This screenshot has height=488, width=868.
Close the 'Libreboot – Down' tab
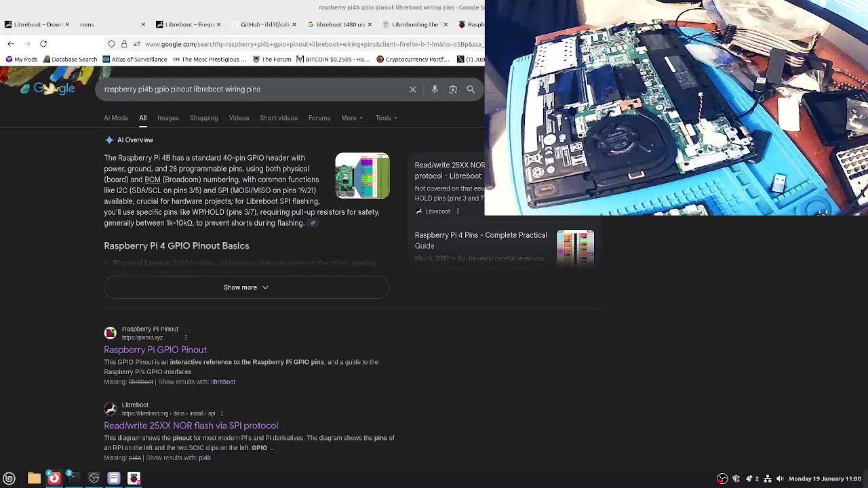click(67, 24)
